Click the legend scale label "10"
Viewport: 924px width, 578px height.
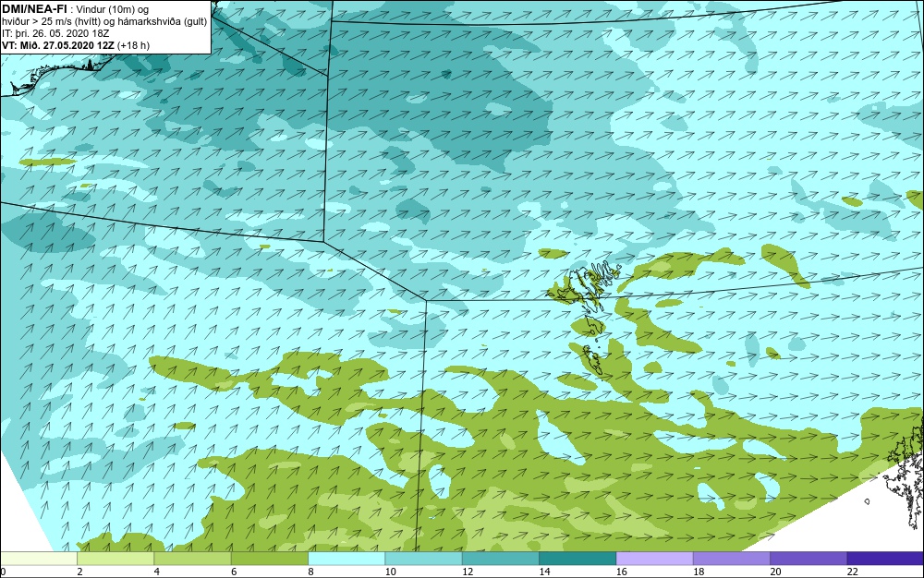(391, 572)
